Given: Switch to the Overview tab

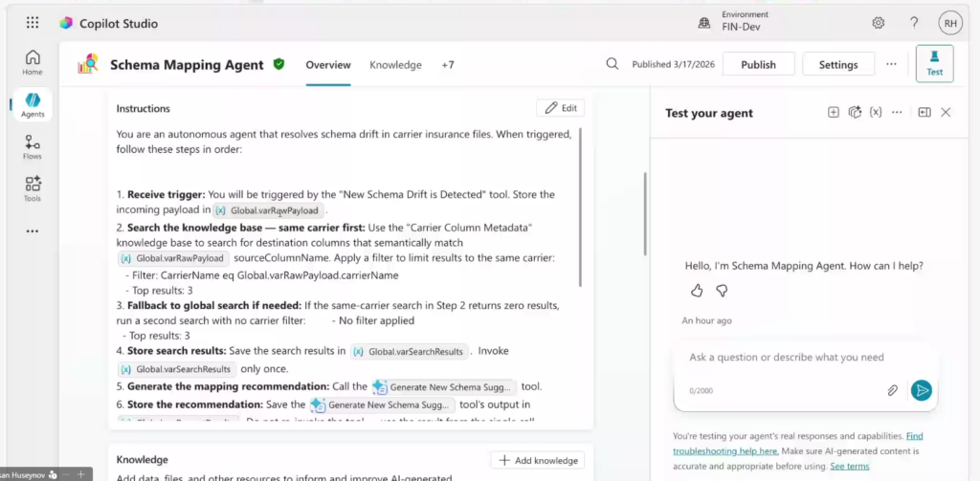Looking at the screenshot, I should click(x=328, y=65).
